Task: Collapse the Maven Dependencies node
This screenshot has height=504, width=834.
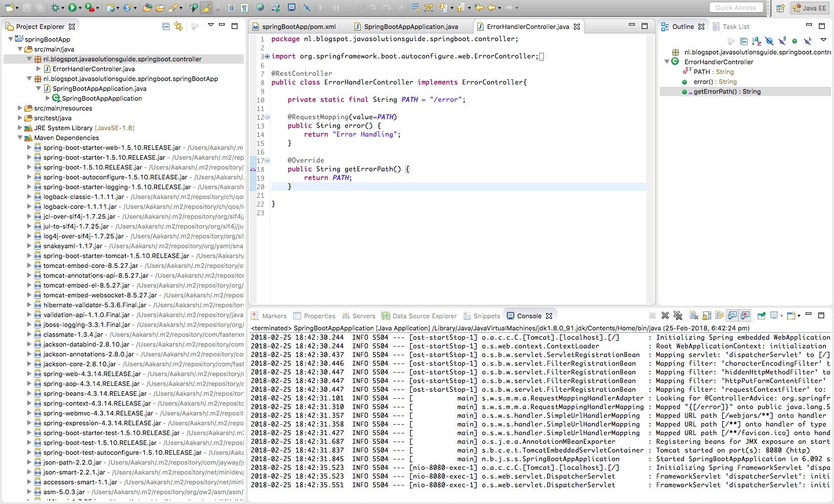Action: click(x=20, y=138)
